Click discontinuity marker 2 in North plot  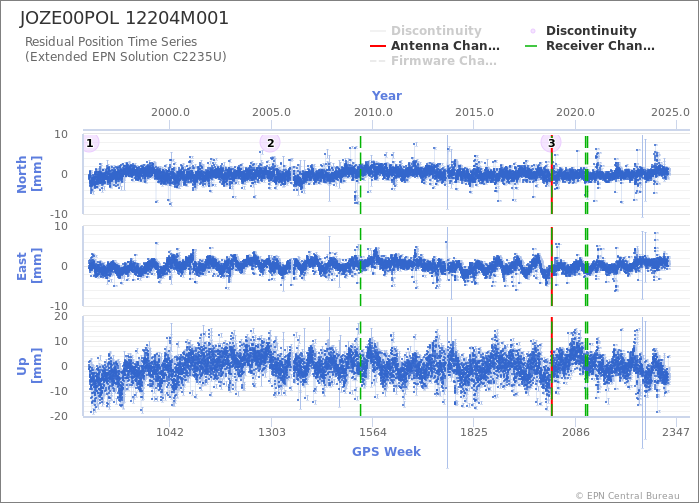click(270, 143)
